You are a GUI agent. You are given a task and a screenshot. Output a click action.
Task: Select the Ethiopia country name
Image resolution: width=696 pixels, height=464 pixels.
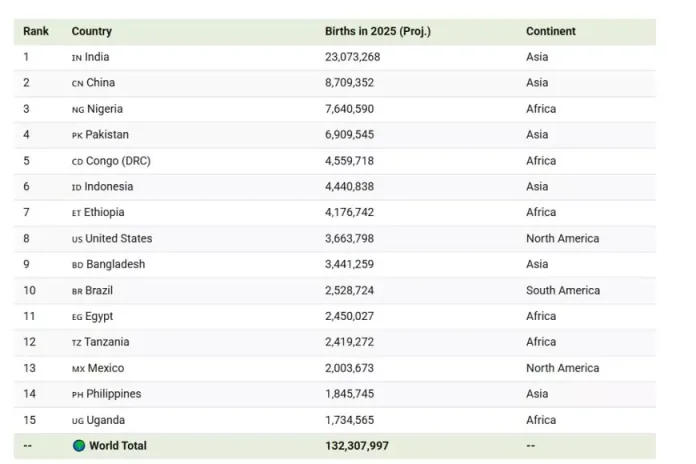[x=105, y=213]
